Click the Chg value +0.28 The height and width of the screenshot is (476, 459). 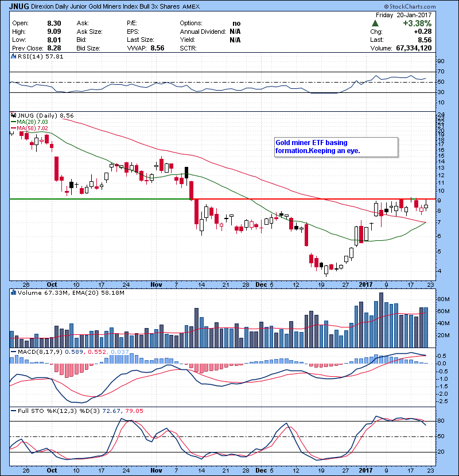tap(422, 32)
